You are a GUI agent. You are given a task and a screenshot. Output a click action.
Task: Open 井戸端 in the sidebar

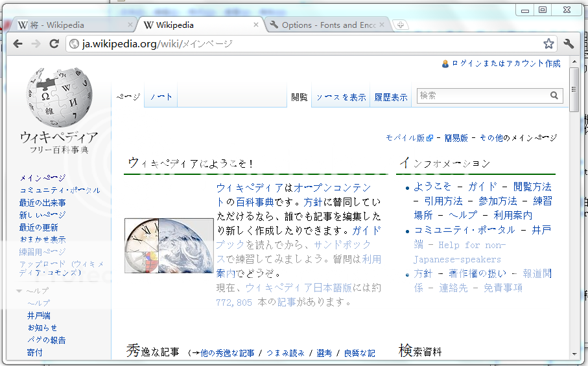tap(39, 315)
